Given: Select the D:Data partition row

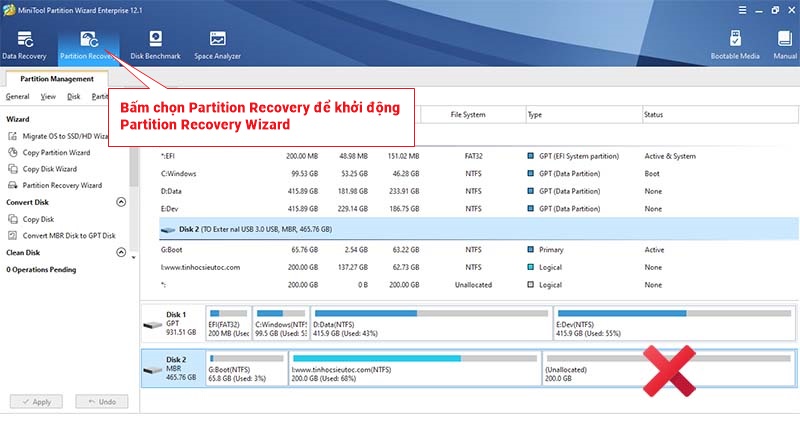Looking at the screenshot, I should point(479,191).
